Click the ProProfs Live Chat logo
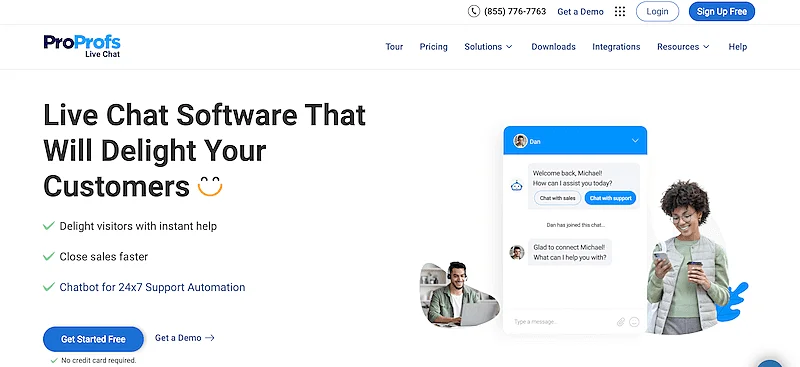The height and width of the screenshot is (367, 800). click(x=82, y=46)
